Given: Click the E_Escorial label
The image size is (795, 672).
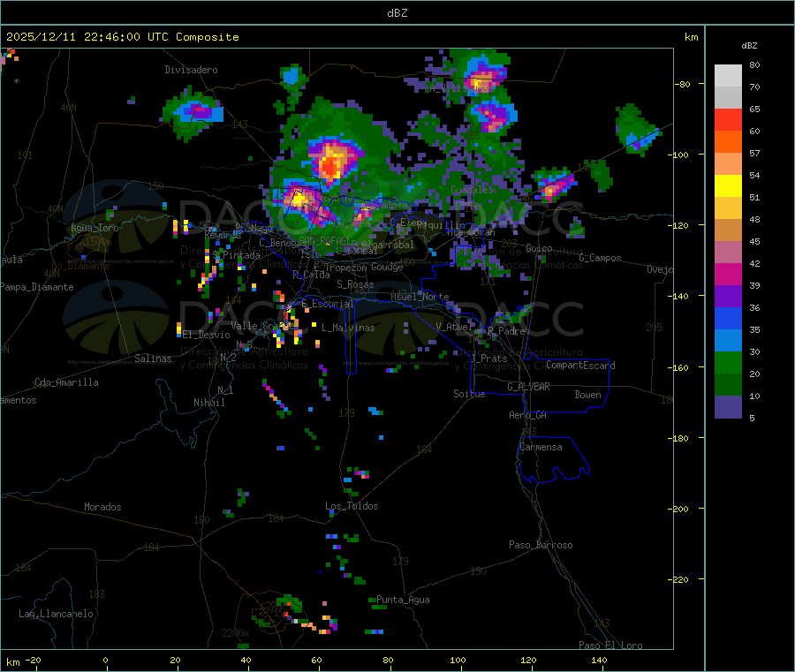Looking at the screenshot, I should pyautogui.click(x=328, y=304).
